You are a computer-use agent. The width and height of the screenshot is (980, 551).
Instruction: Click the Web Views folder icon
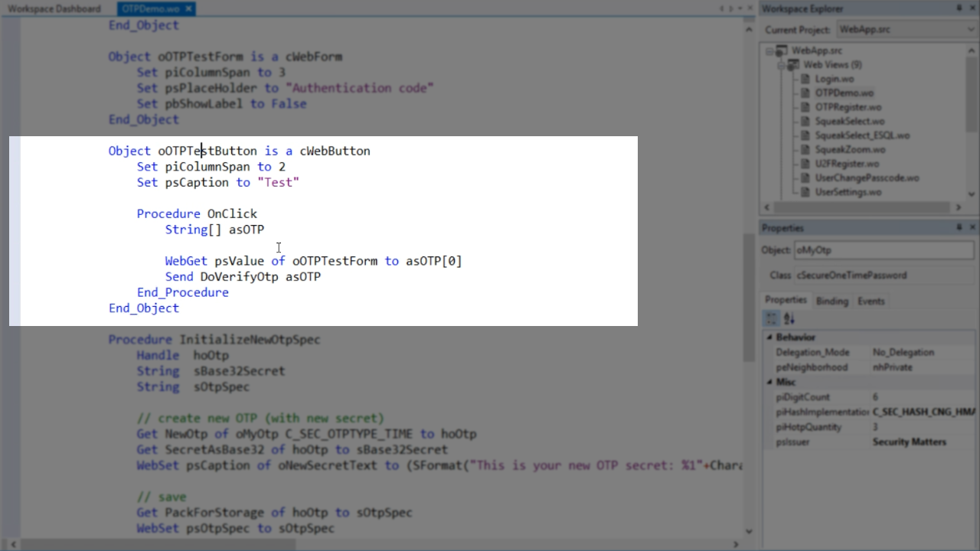[x=793, y=65]
